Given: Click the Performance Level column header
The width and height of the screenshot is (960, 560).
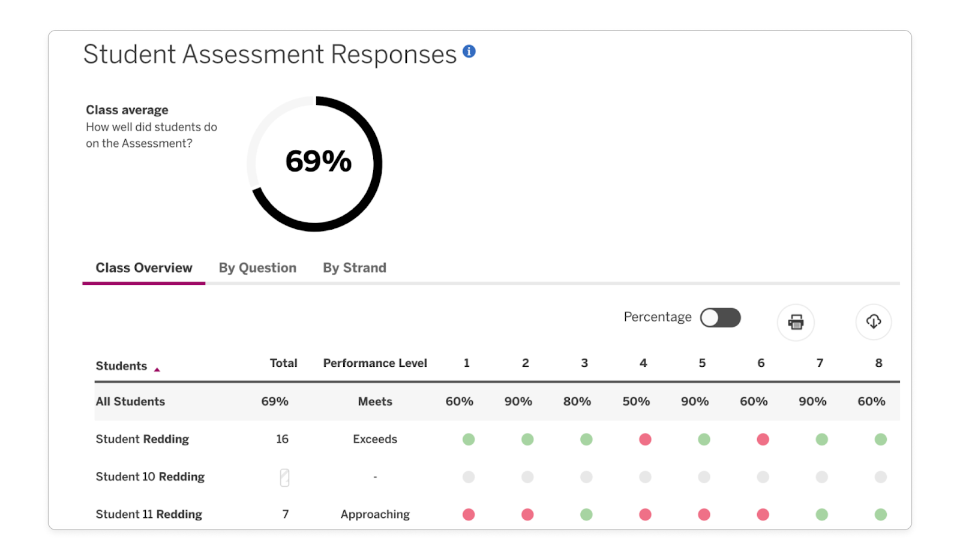Looking at the screenshot, I should (x=375, y=363).
